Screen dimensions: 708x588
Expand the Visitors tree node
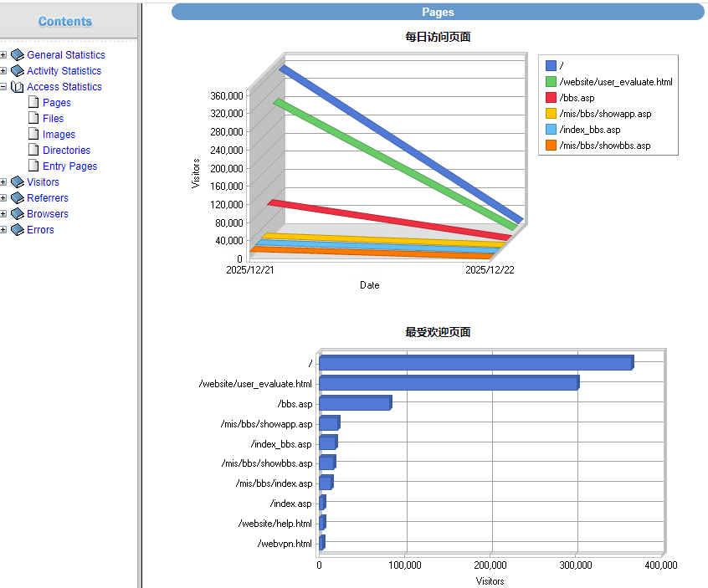pyautogui.click(x=3, y=182)
